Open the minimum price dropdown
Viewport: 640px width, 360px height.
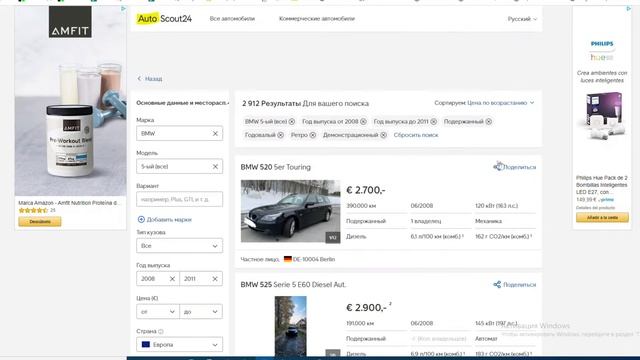pyautogui.click(x=158, y=312)
